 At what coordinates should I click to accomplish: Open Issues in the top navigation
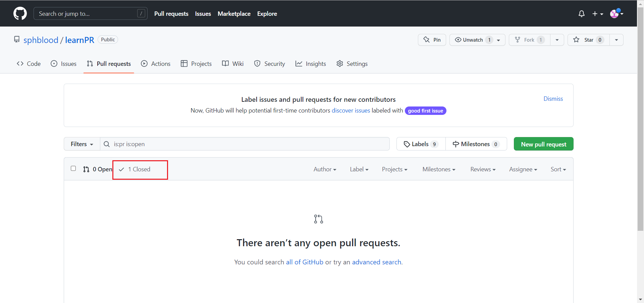(x=203, y=14)
